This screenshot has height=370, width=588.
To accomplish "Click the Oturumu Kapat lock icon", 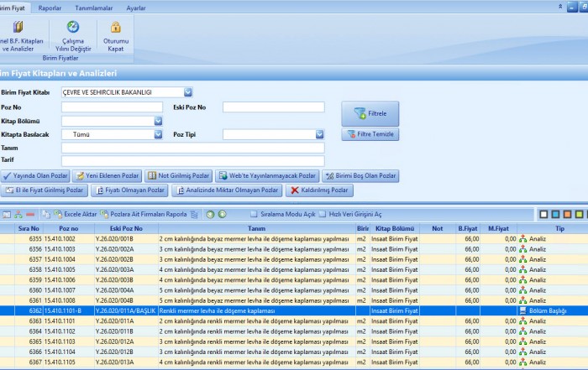I will [x=116, y=27].
